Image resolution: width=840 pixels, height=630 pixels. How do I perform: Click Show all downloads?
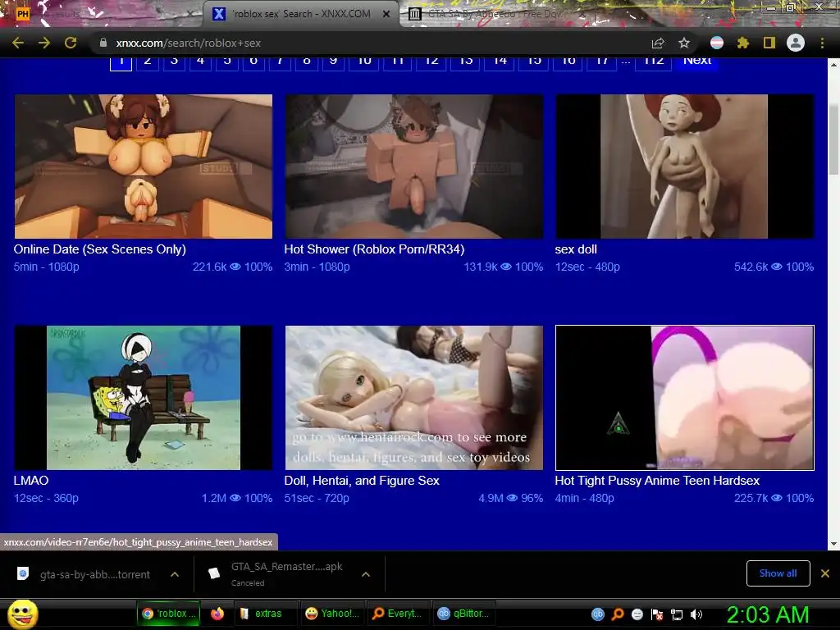click(778, 573)
